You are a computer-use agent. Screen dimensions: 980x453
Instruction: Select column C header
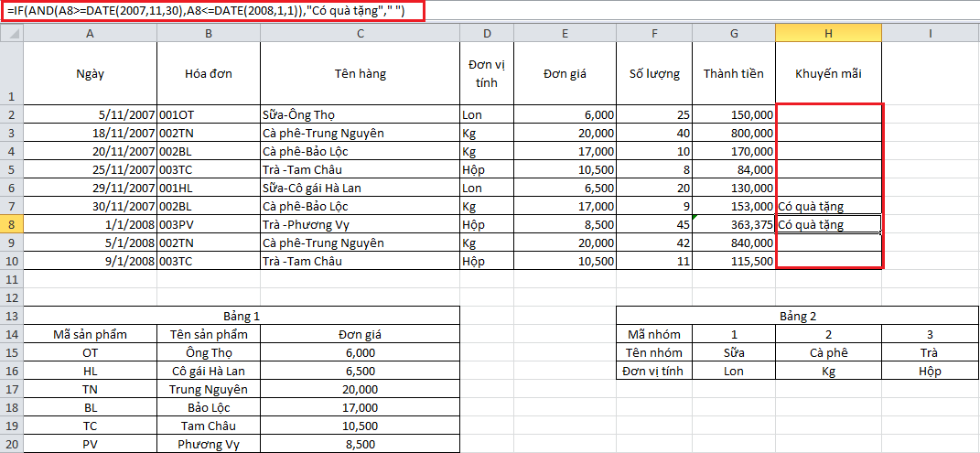tap(360, 34)
